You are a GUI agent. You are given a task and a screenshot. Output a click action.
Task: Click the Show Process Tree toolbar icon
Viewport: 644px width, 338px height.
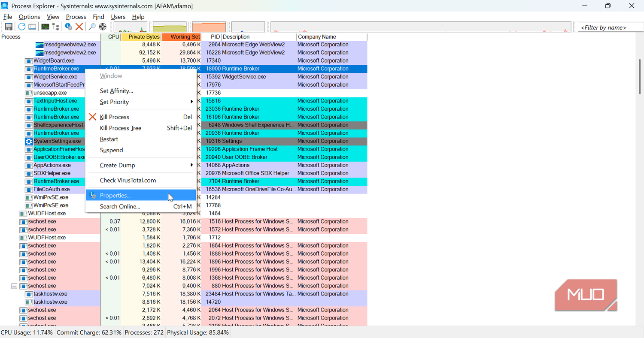56,27
